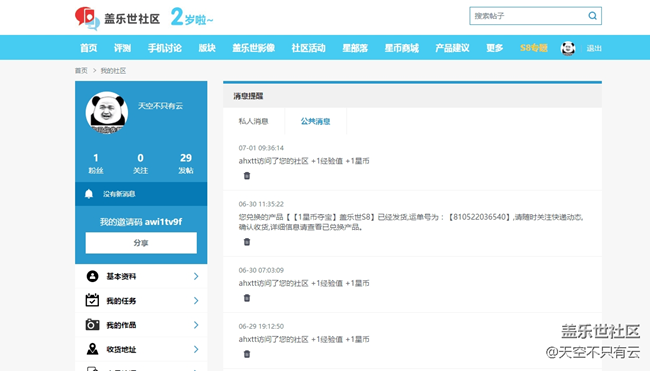Click the 没有新消息 notification bar
650x371 pixels.
[141, 194]
